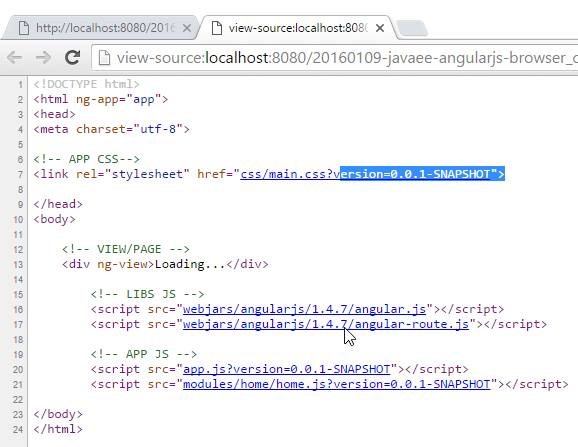Screen dimensions: 578x447
Task: Click the closing </body> tag text
Action: [58, 414]
